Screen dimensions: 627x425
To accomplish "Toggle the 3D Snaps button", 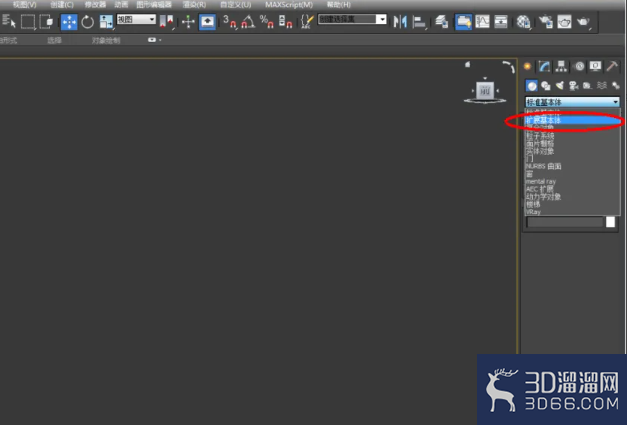I will tap(230, 22).
